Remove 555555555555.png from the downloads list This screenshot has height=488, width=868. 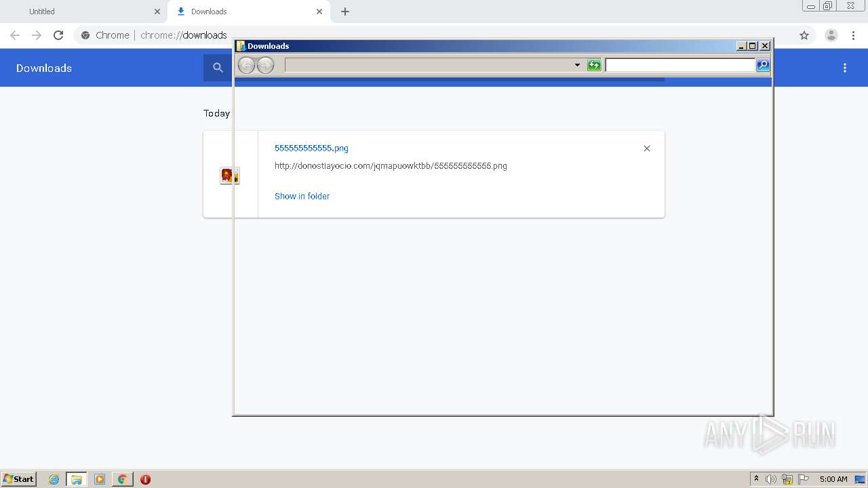click(x=647, y=148)
